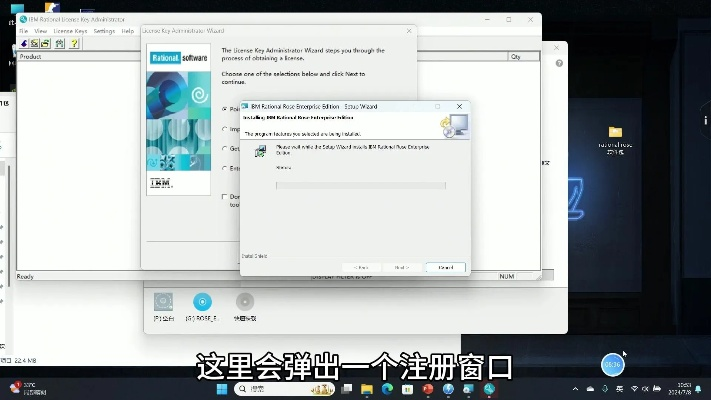Open the License Keys menu
The width and height of the screenshot is (711, 400).
(x=70, y=31)
